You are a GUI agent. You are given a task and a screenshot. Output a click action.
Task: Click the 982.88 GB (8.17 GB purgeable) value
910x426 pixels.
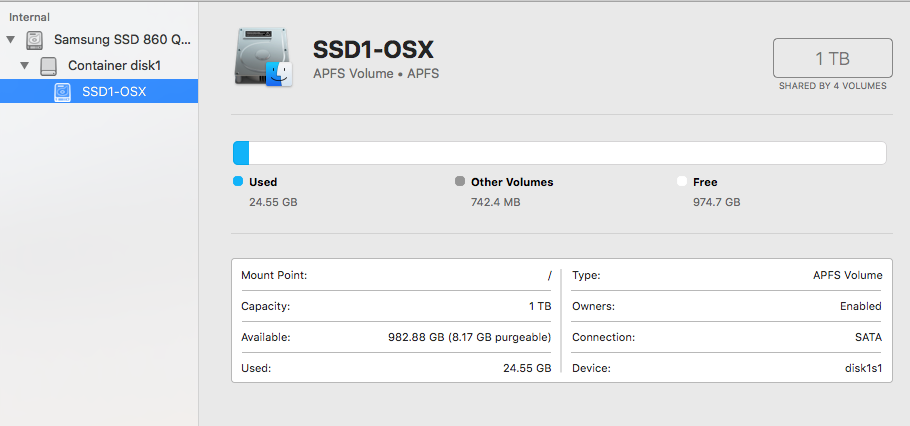tap(470, 337)
